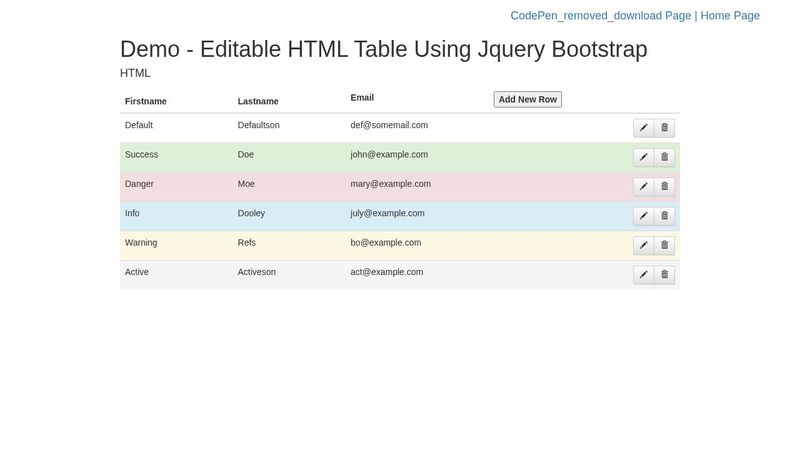Edit the Danger row via pencil icon
The width and height of the screenshot is (800, 450).
[643, 186]
